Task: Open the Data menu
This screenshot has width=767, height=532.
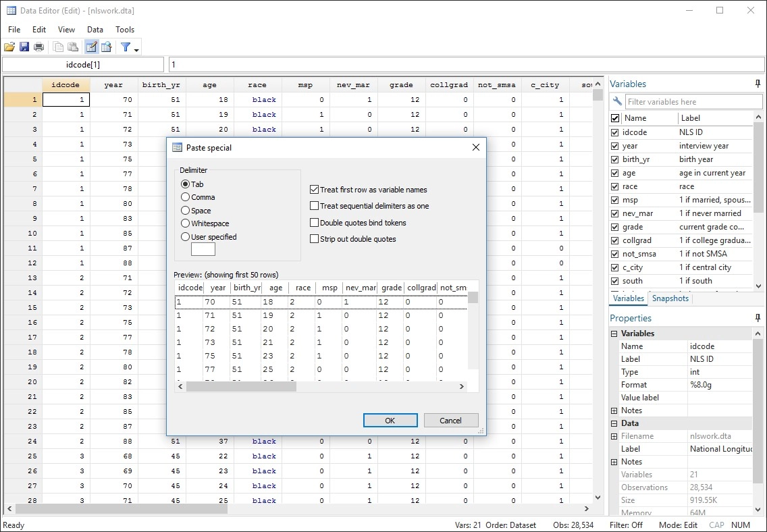Action: coord(95,30)
